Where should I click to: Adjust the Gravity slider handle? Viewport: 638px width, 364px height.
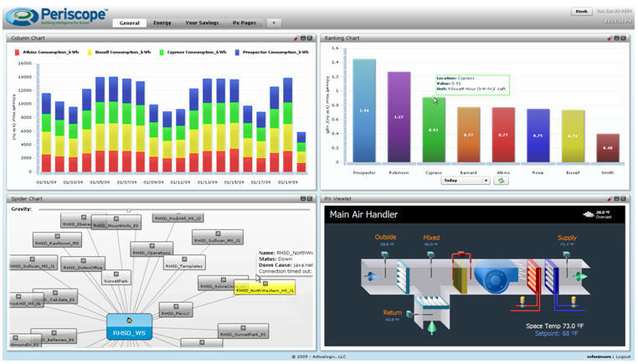[129, 210]
